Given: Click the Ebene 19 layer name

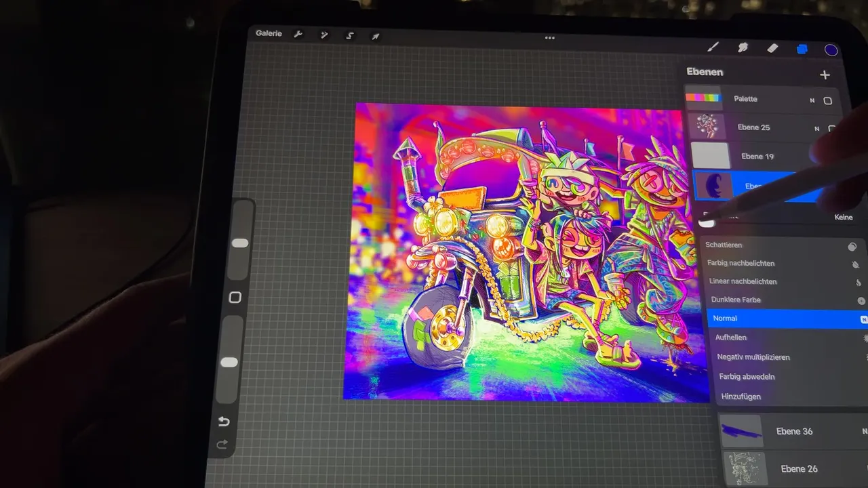Looking at the screenshot, I should click(757, 157).
